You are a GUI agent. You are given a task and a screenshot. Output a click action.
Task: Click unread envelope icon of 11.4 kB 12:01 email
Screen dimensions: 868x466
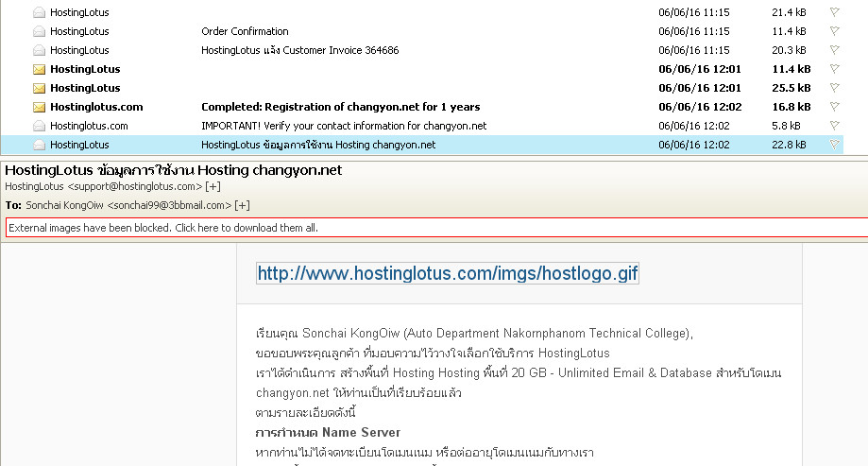click(39, 69)
